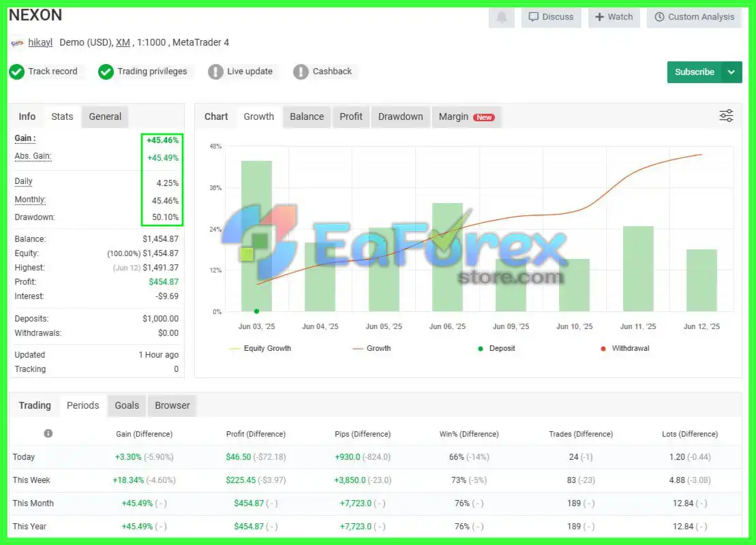Click the Cashback warning icon
This screenshot has height=545, width=756.
pyautogui.click(x=301, y=72)
